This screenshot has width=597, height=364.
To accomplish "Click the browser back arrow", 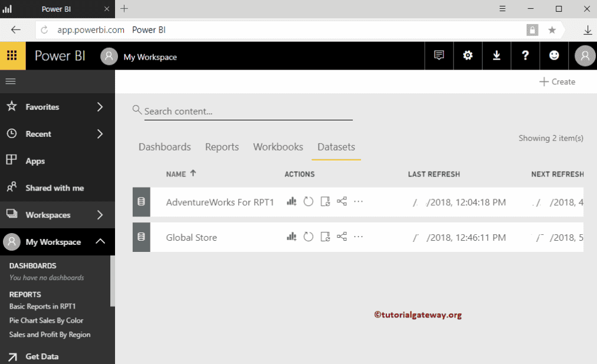I will point(15,29).
